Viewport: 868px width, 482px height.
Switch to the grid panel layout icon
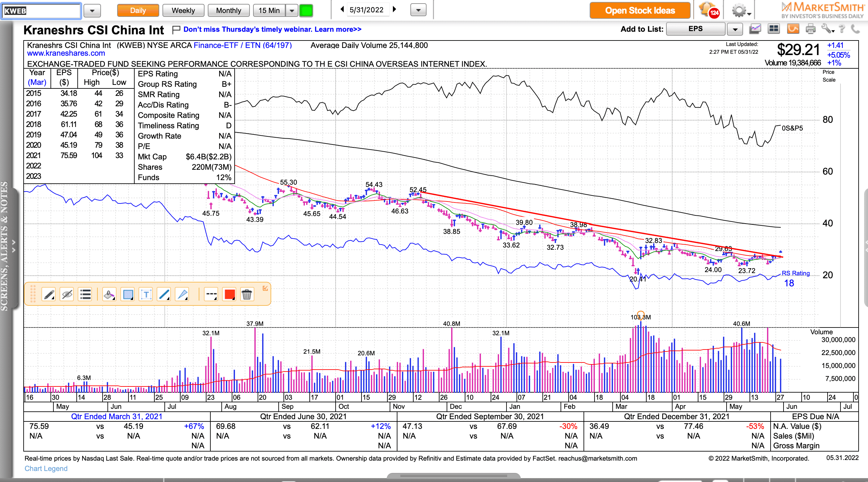click(x=773, y=29)
